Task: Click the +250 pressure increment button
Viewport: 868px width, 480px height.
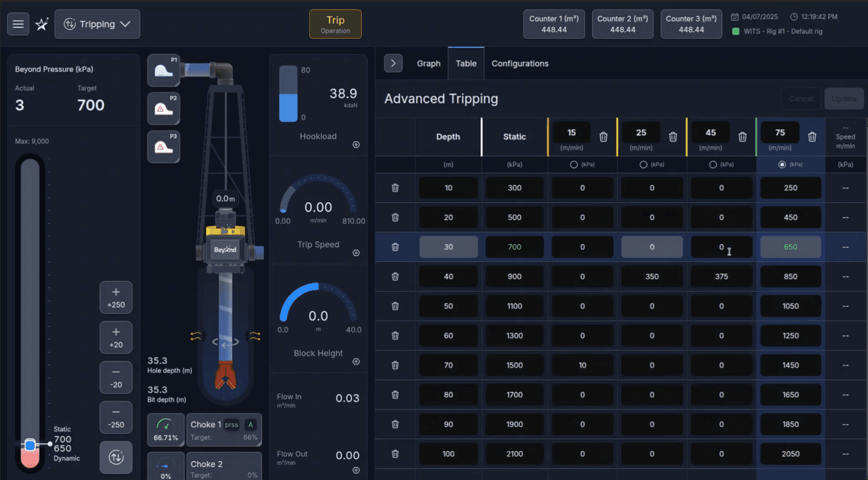Action: 116,298
